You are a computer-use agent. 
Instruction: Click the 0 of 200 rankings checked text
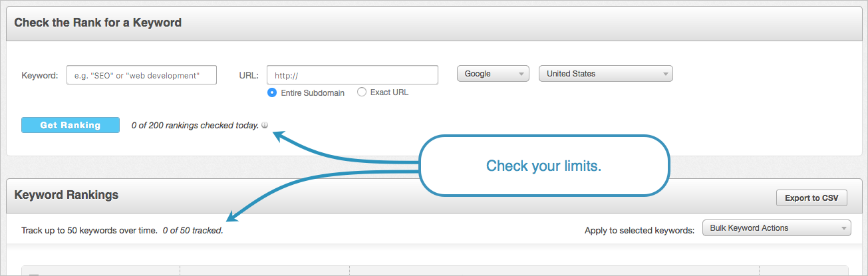195,125
